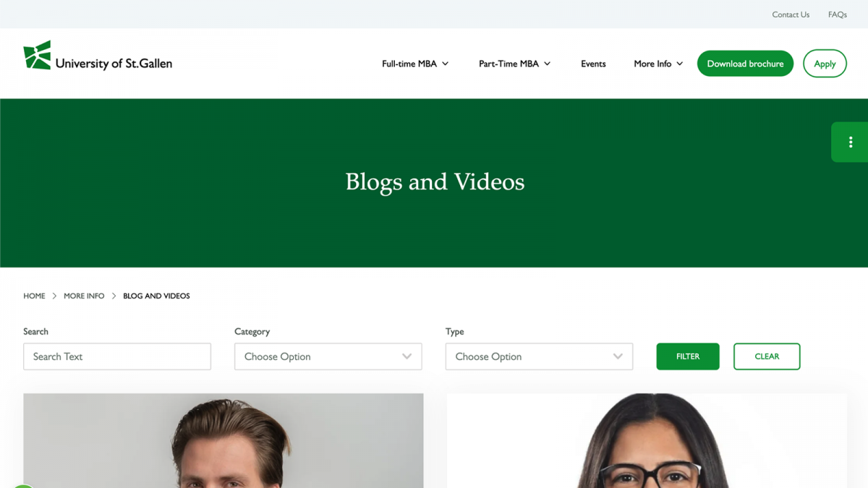This screenshot has width=868, height=488.
Task: Click the Search field label
Action: coord(35,331)
